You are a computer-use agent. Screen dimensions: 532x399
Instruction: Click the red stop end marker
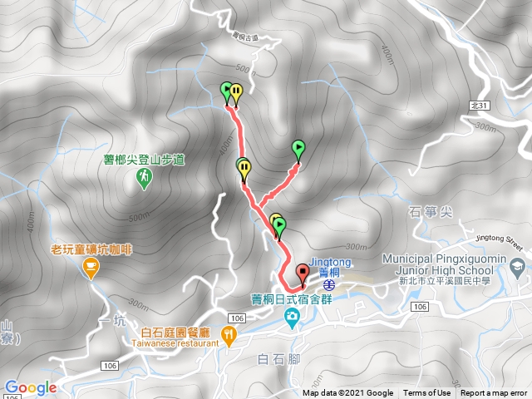tap(303, 273)
